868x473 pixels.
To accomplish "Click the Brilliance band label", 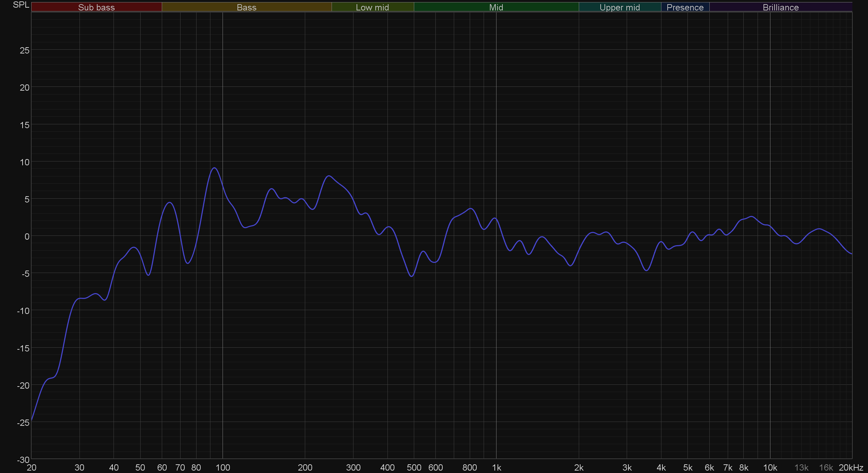I will [x=781, y=7].
